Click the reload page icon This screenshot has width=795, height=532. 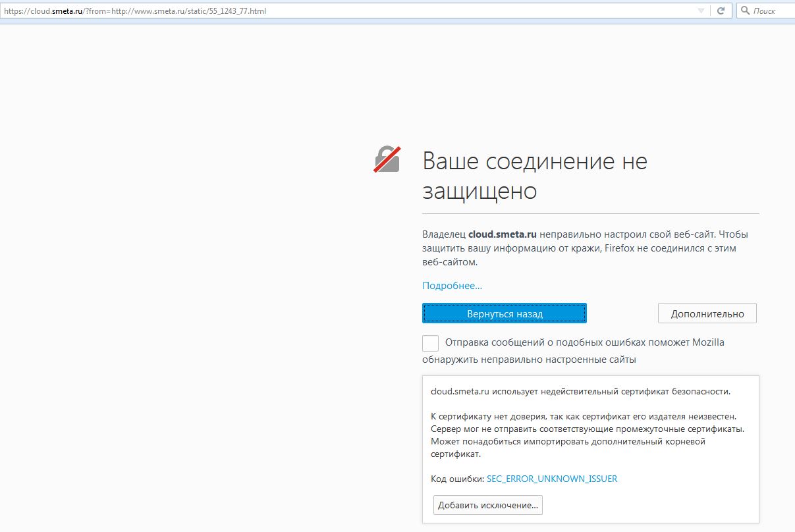pos(721,11)
